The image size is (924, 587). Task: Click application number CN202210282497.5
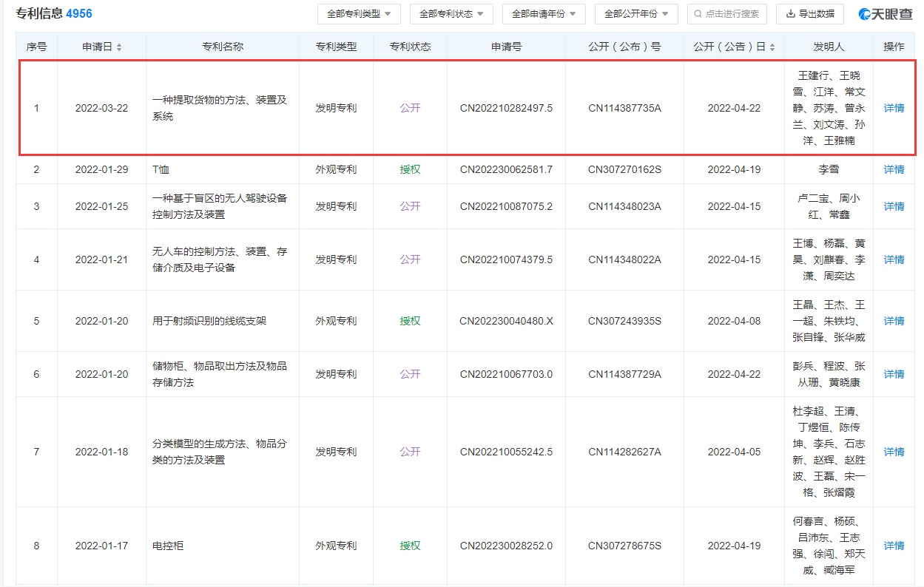[506, 108]
